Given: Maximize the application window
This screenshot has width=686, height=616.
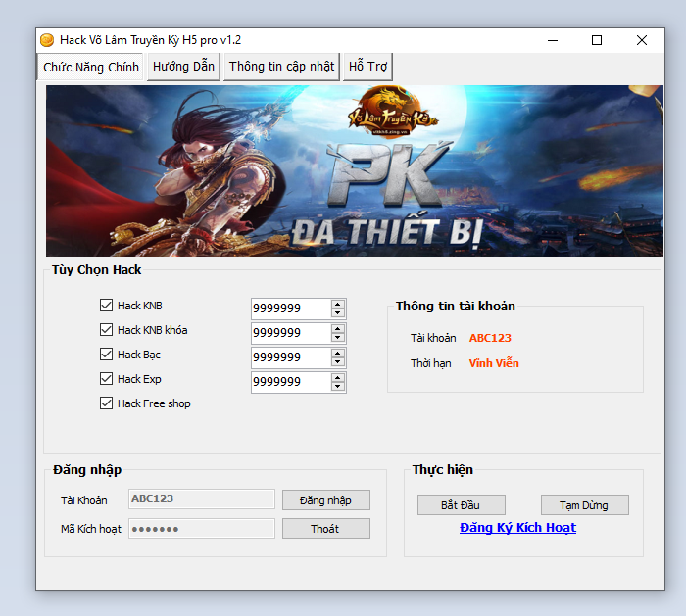Looking at the screenshot, I should click(x=597, y=40).
